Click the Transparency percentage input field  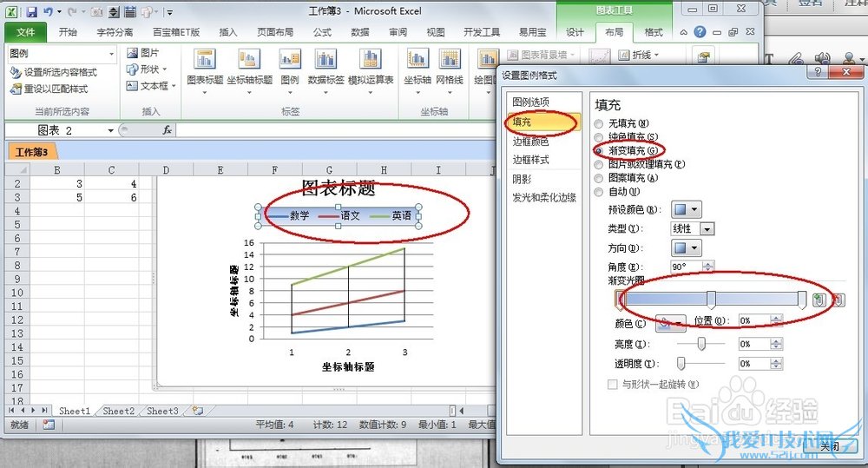coord(754,363)
